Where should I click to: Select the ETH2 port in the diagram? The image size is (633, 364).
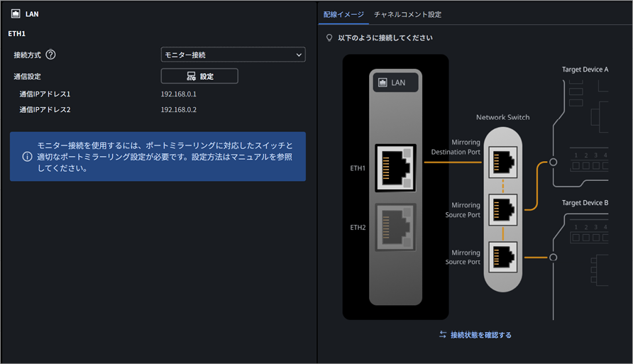coord(396,227)
